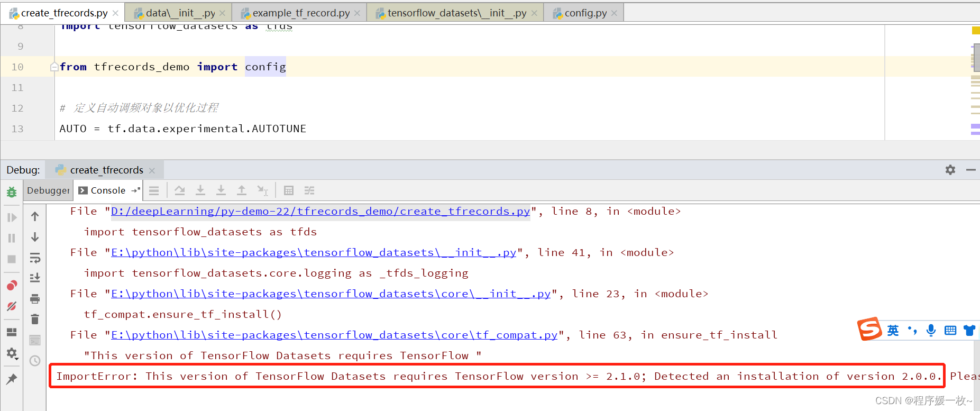Close the example_tf_record.py tab

(x=357, y=13)
